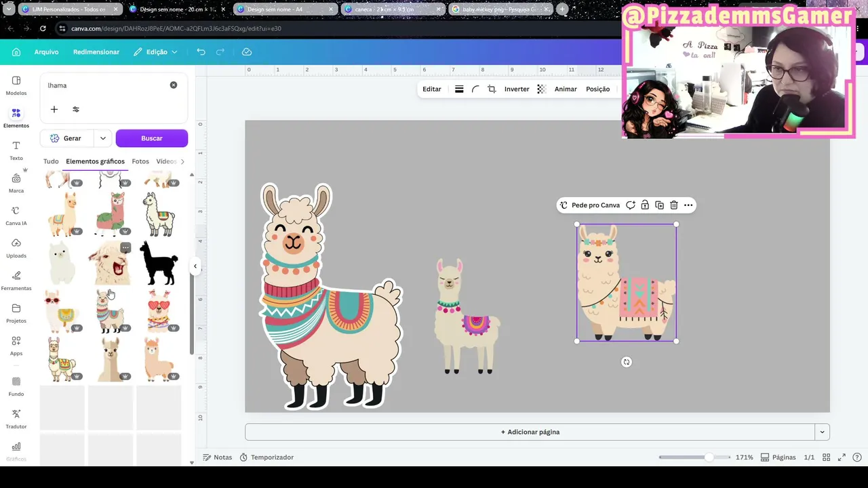Open grid view of pages
This screenshot has width=868, height=488.
tap(825, 457)
